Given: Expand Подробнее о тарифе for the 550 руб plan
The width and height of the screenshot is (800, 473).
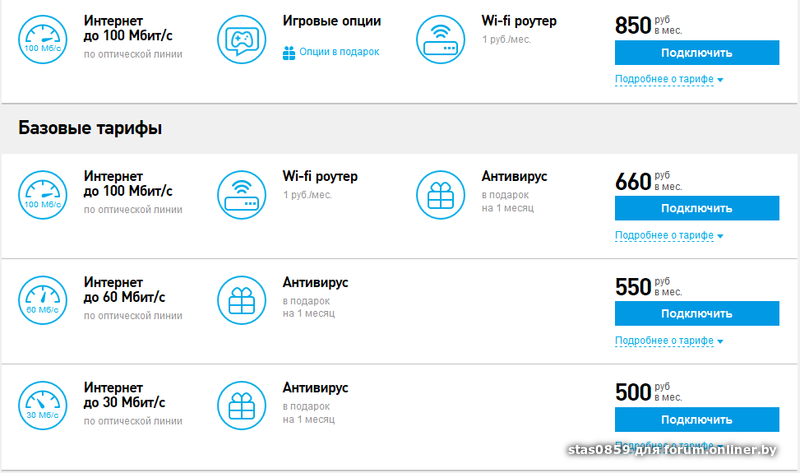Looking at the screenshot, I should pyautogui.click(x=668, y=340).
